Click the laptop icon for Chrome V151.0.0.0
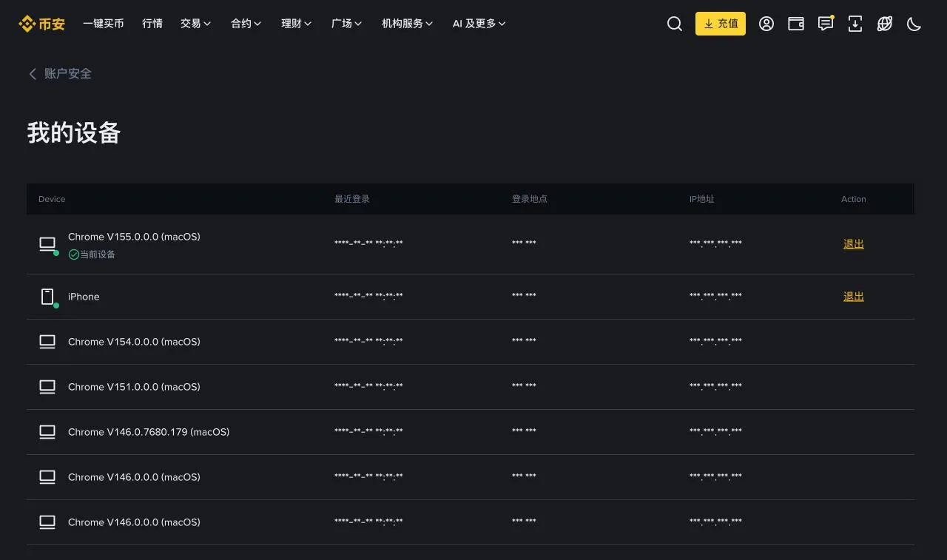The width and height of the screenshot is (947, 560). pos(47,387)
